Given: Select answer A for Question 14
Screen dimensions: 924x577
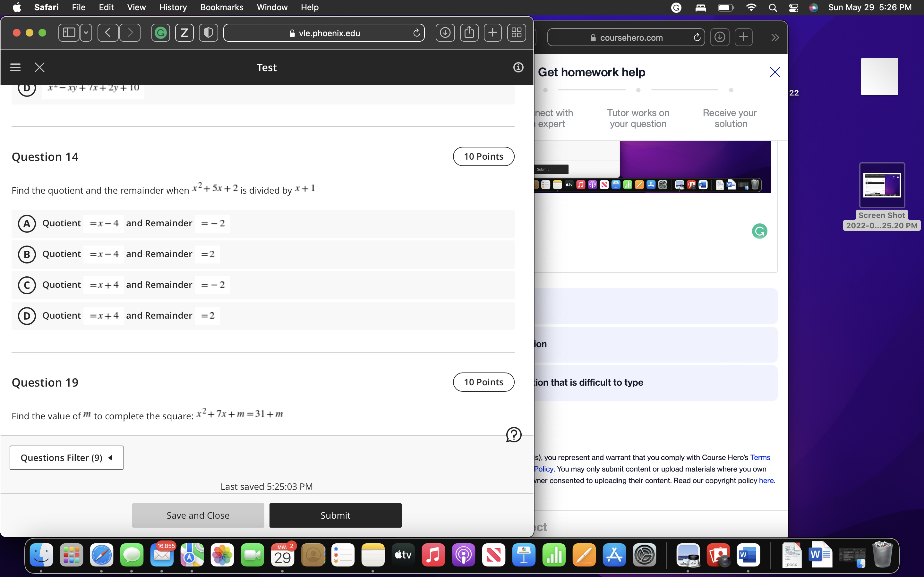Looking at the screenshot, I should click(27, 224).
